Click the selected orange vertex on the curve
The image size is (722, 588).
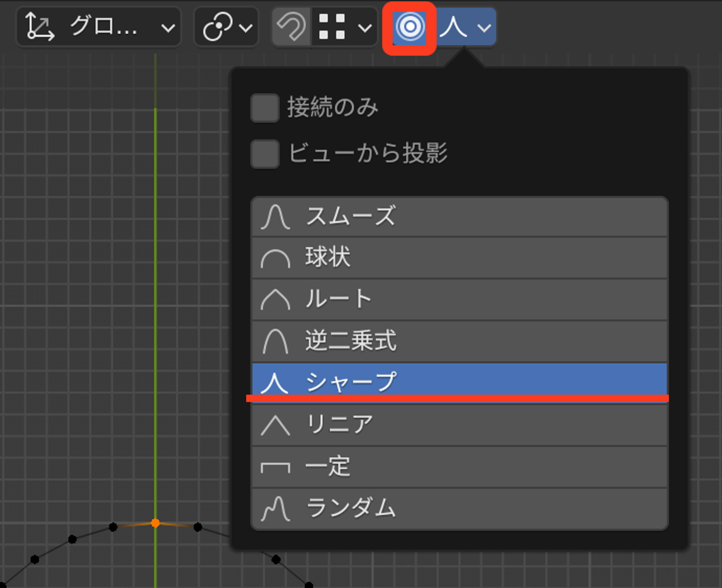coord(155,523)
